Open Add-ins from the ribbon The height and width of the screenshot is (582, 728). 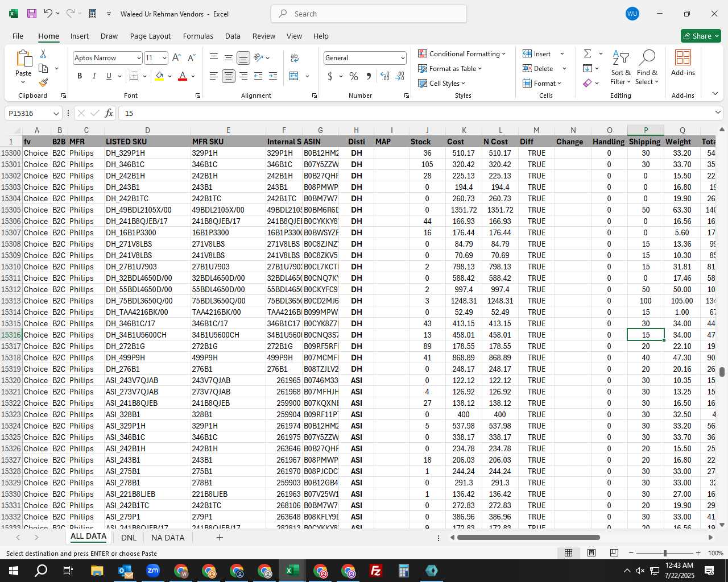click(x=682, y=63)
